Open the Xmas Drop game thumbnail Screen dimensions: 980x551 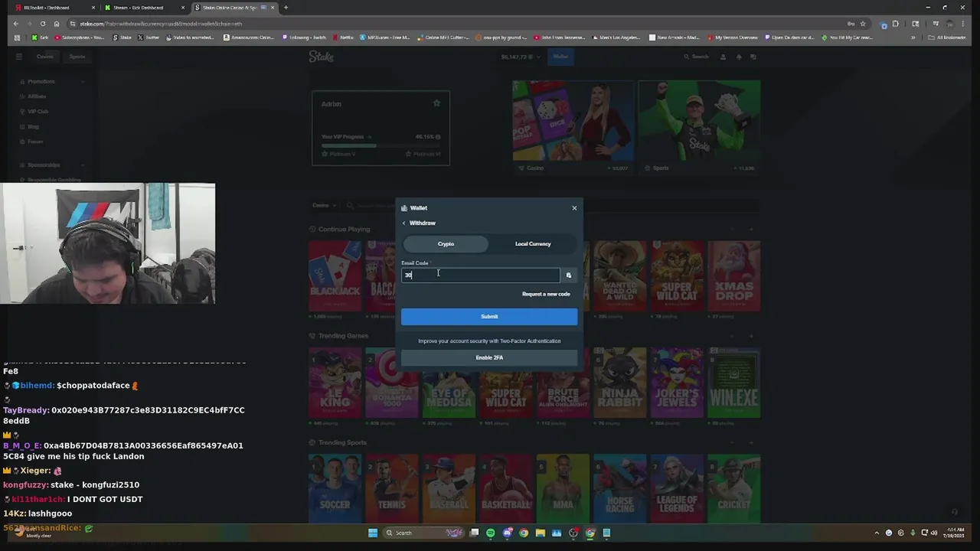[733, 275]
